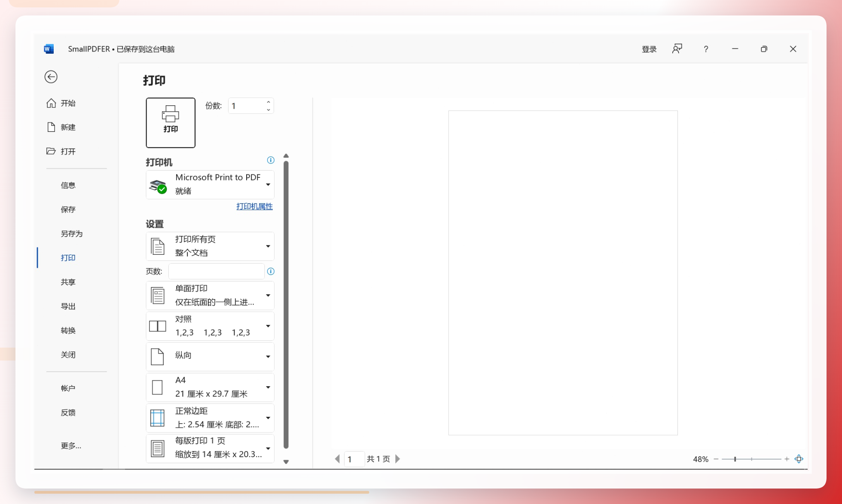The width and height of the screenshot is (842, 504).
Task: Expand the single-sided printing (单面打印) dropdown
Action: tap(210, 295)
